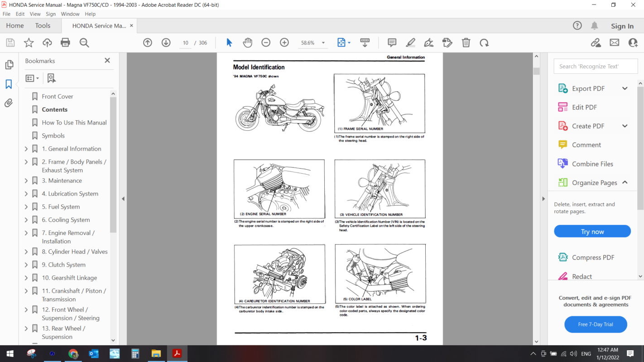Image resolution: width=644 pixels, height=362 pixels.
Task: Expand Create PDF options
Action: click(625, 126)
